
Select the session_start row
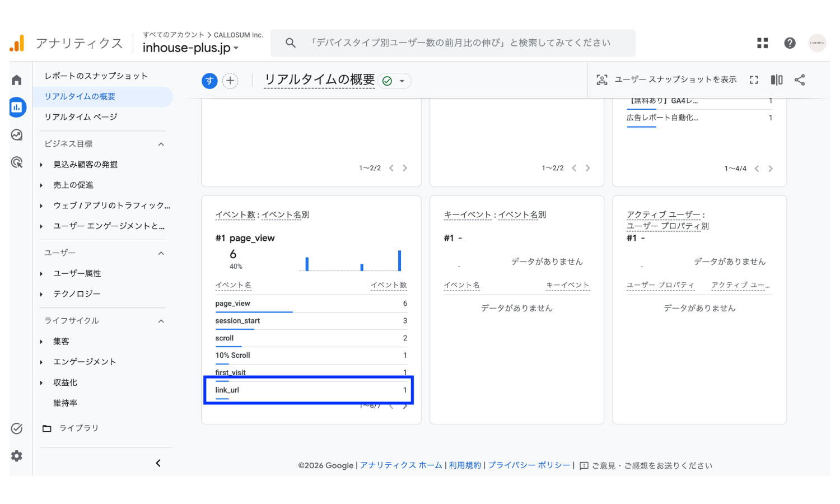311,321
